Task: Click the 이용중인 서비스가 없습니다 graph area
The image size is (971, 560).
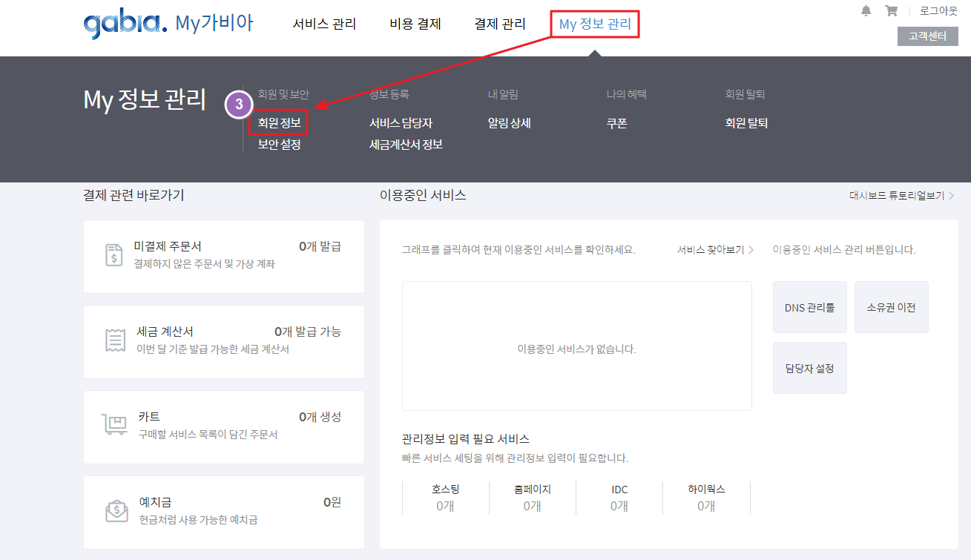Action: 577,346
